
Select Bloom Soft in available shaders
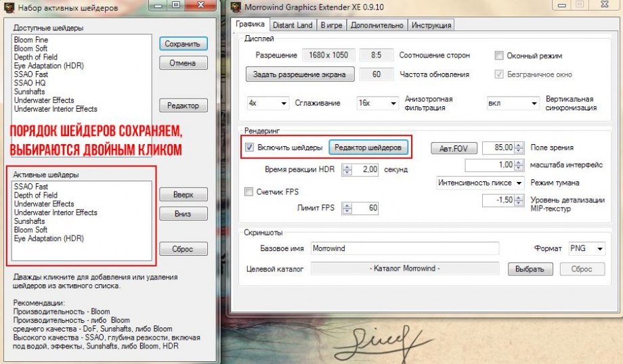[x=30, y=49]
